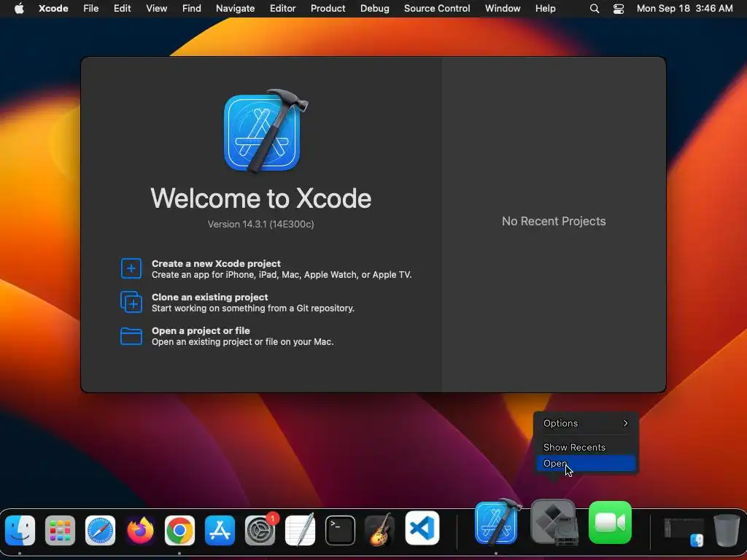Launch FaceTime from the Dock
This screenshot has height=560, width=747.
[611, 522]
